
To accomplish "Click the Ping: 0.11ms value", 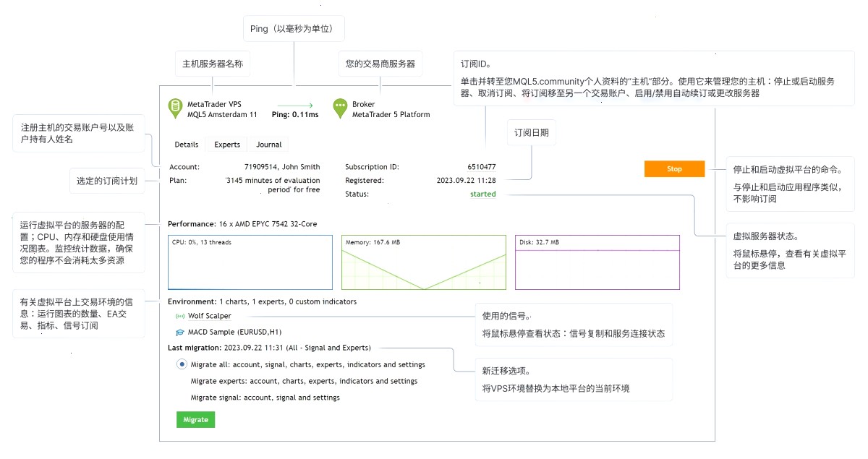I will pyautogui.click(x=295, y=115).
